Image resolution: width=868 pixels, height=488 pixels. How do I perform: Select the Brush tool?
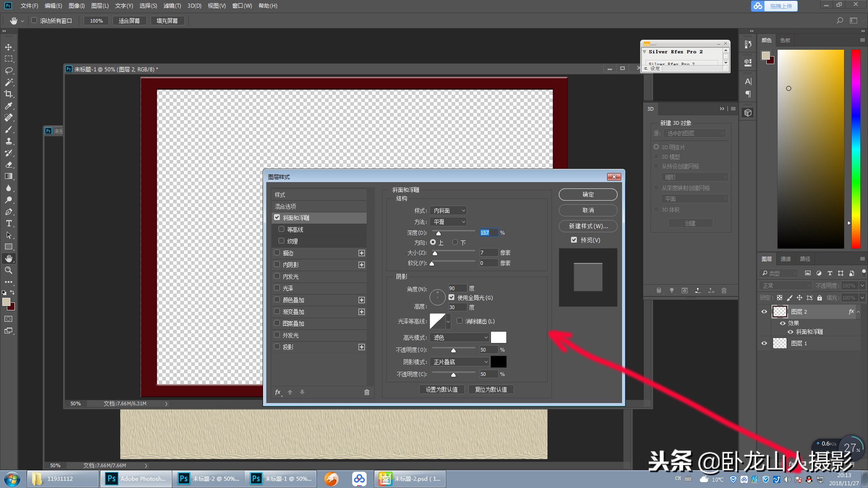coord(9,130)
